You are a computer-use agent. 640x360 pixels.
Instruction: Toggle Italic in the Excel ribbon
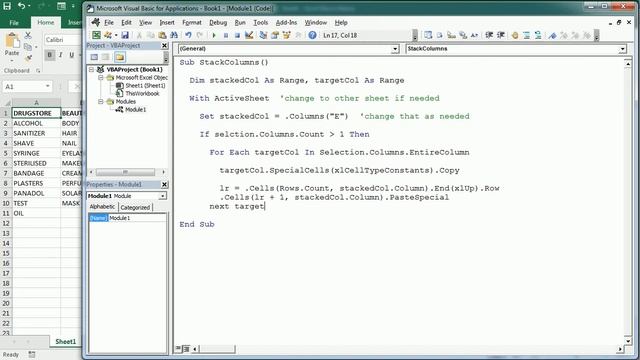click(61, 55)
